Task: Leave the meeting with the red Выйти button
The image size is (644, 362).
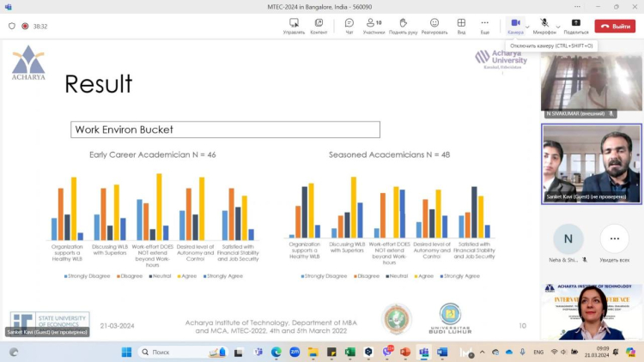Action: (x=615, y=26)
